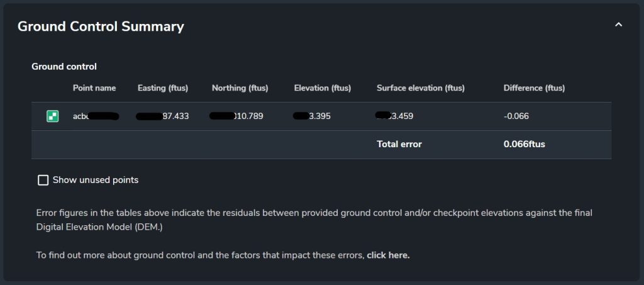Click the Point name column header
Screen dimensions: 644x285
pos(94,88)
